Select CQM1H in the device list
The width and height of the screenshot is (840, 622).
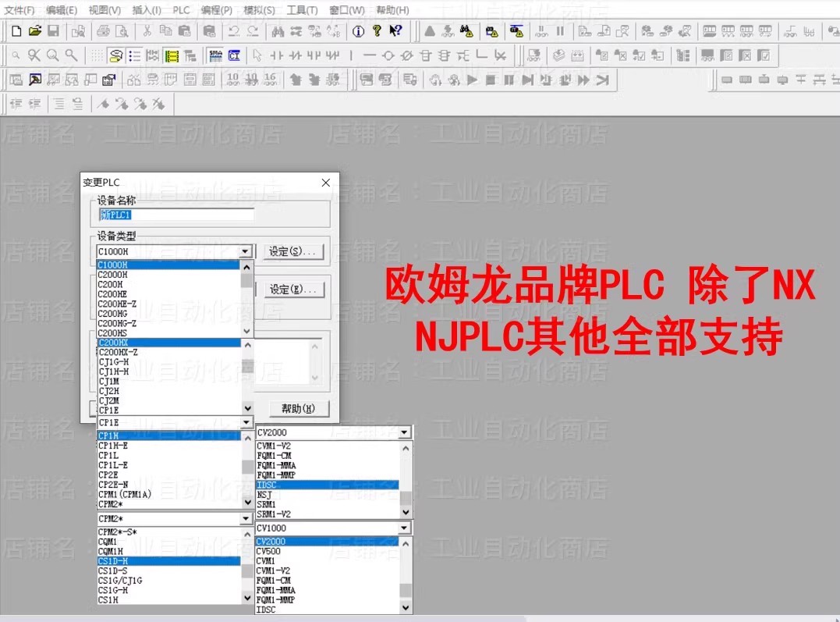coord(168,551)
